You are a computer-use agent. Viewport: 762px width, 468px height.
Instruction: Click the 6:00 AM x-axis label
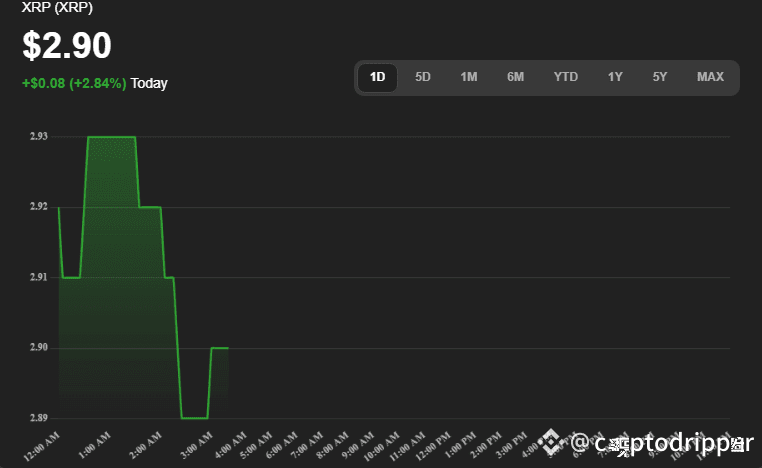tap(282, 445)
